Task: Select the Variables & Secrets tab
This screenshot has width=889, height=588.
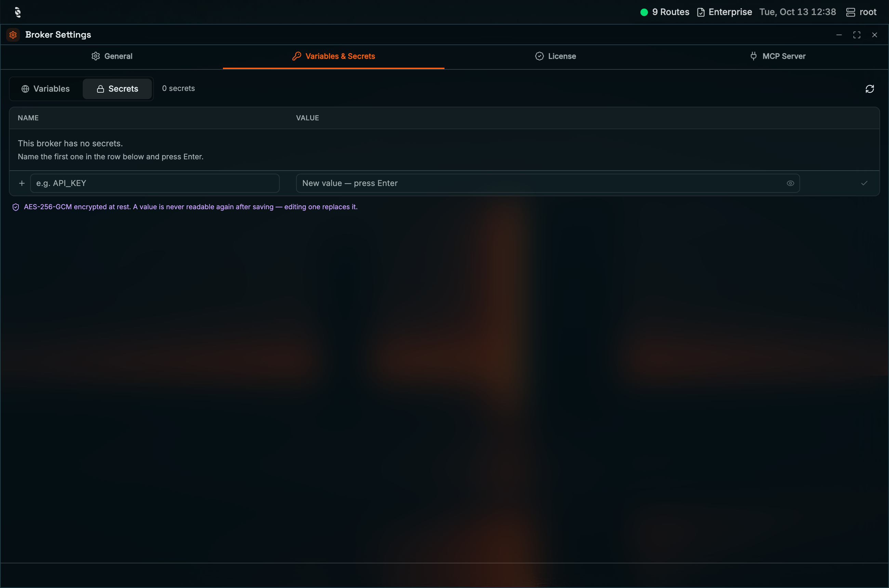Action: point(333,56)
